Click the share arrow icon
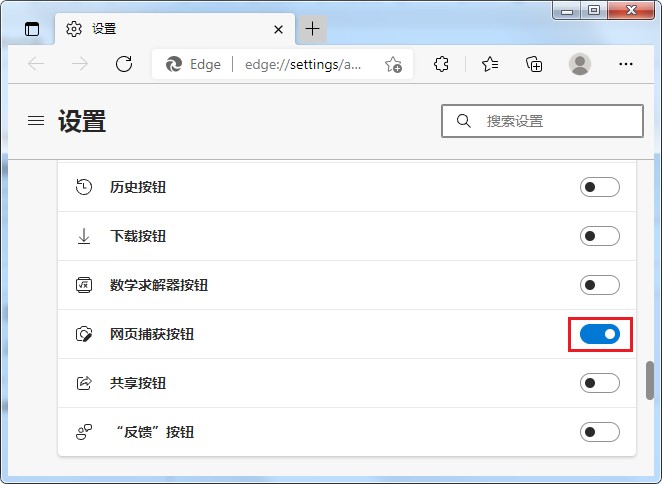 tap(84, 383)
